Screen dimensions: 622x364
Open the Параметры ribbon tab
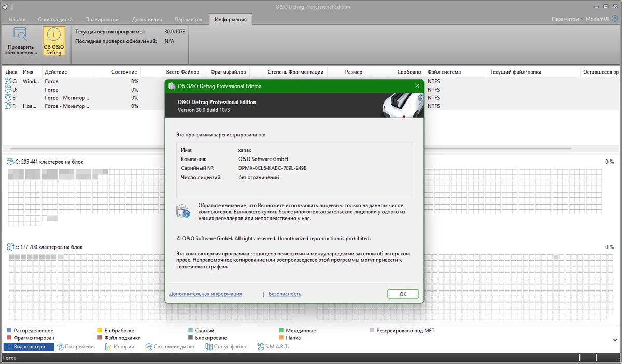pyautogui.click(x=188, y=19)
